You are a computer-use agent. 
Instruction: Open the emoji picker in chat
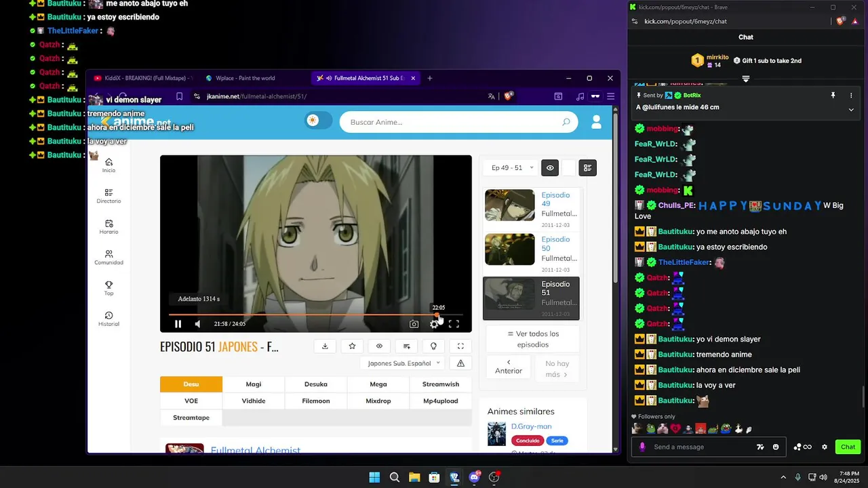(776, 447)
